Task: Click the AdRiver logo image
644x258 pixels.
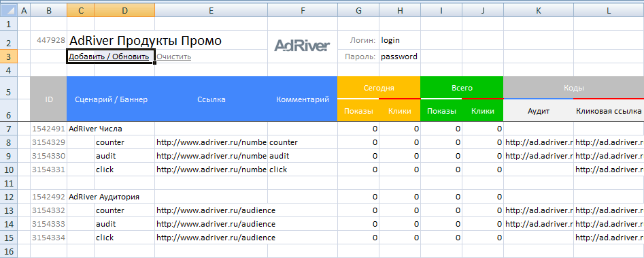Action: pyautogui.click(x=302, y=45)
